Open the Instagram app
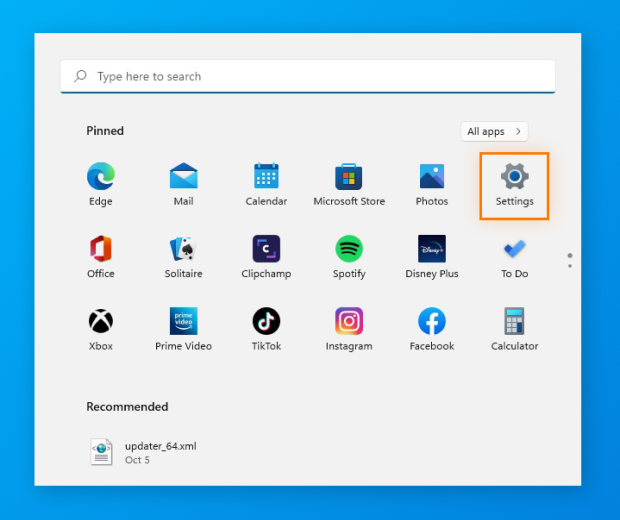This screenshot has width=620, height=520. (x=349, y=322)
